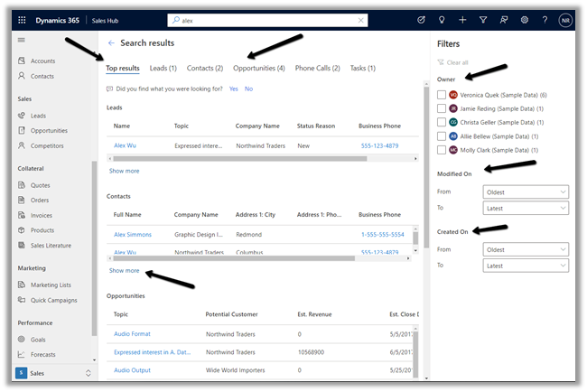The image size is (587, 392).
Task: Select the Phone Calls (2) tab
Action: (x=317, y=68)
